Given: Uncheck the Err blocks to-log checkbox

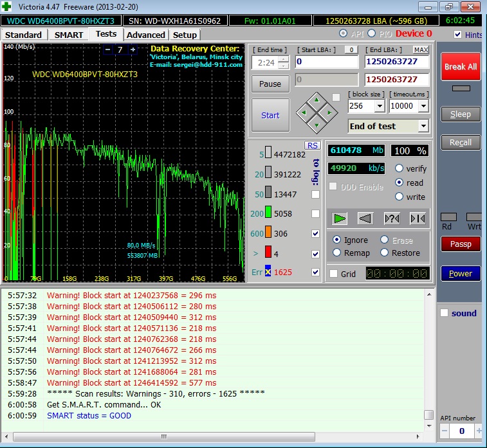Looking at the screenshot, I should tap(315, 273).
